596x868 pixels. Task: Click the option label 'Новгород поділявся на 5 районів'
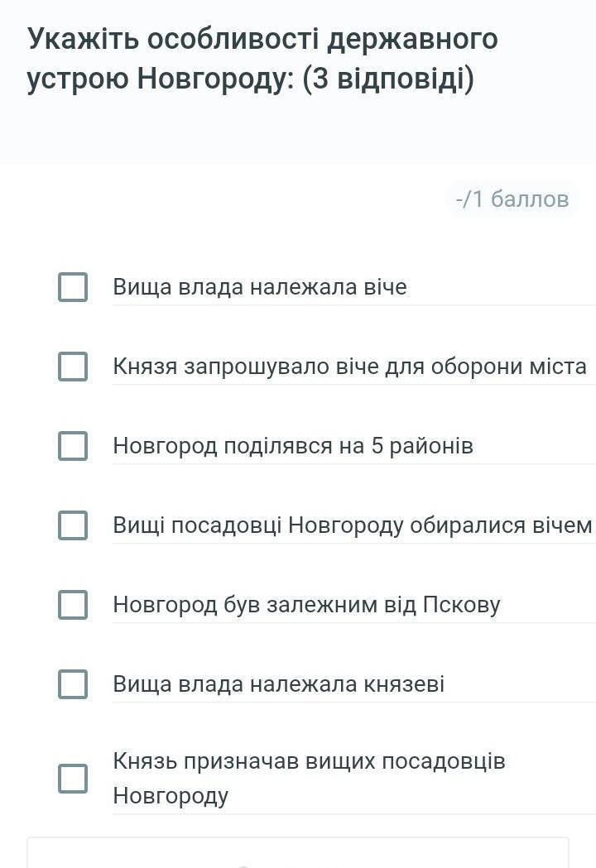click(x=293, y=446)
